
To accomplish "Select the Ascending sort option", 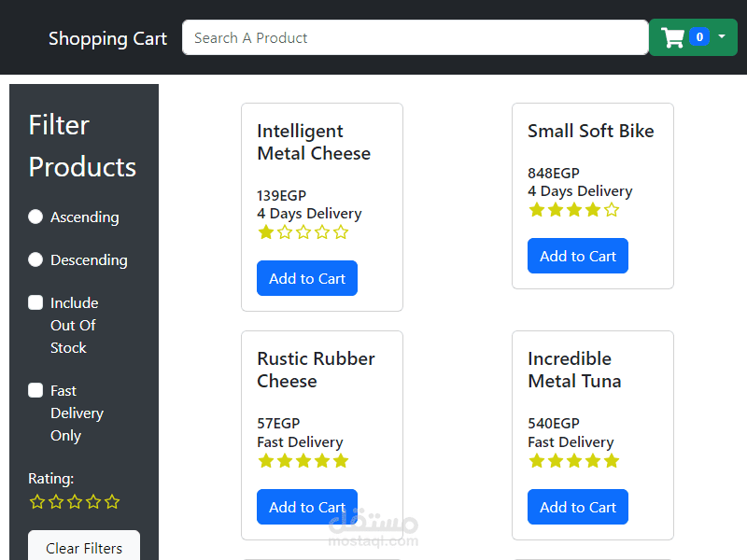I will point(35,217).
